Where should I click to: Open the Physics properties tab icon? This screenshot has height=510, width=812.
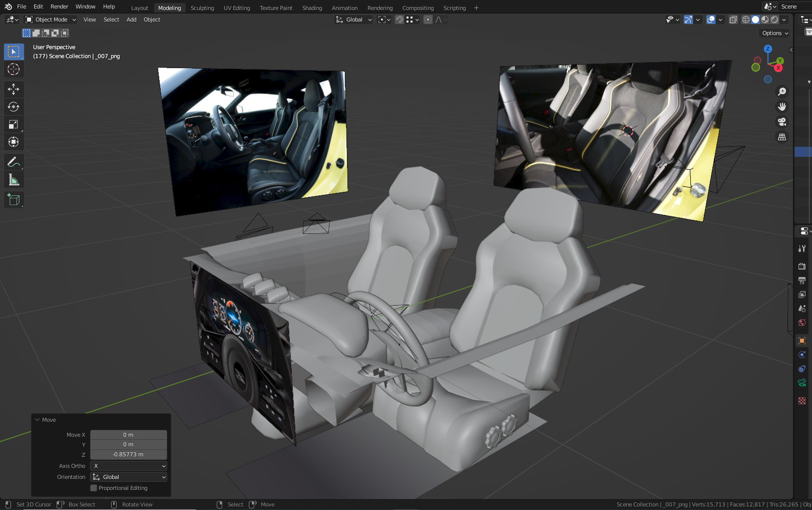[802, 355]
